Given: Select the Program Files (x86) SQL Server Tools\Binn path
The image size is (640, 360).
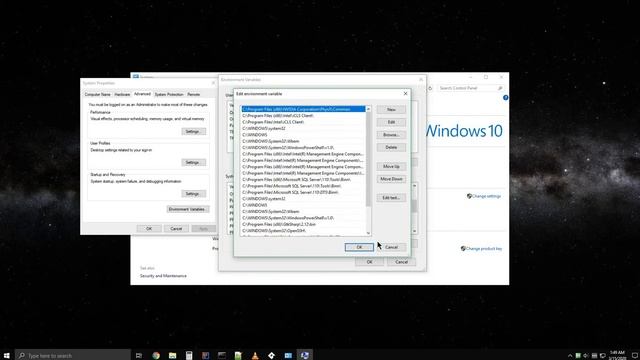Looking at the screenshot, I should 303,180.
